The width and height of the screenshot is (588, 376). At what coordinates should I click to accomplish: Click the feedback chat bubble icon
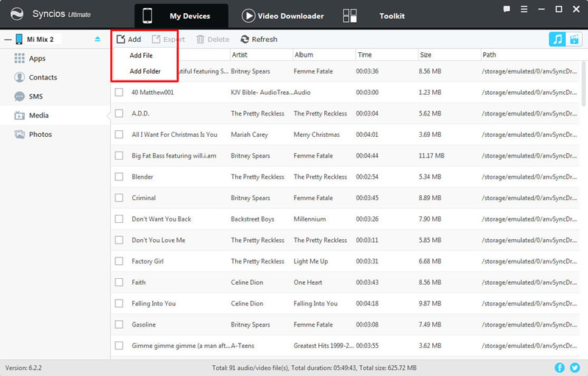click(x=506, y=10)
